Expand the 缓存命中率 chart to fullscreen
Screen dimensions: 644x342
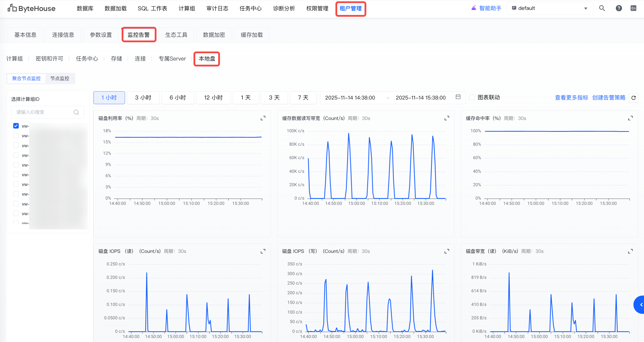pos(630,118)
